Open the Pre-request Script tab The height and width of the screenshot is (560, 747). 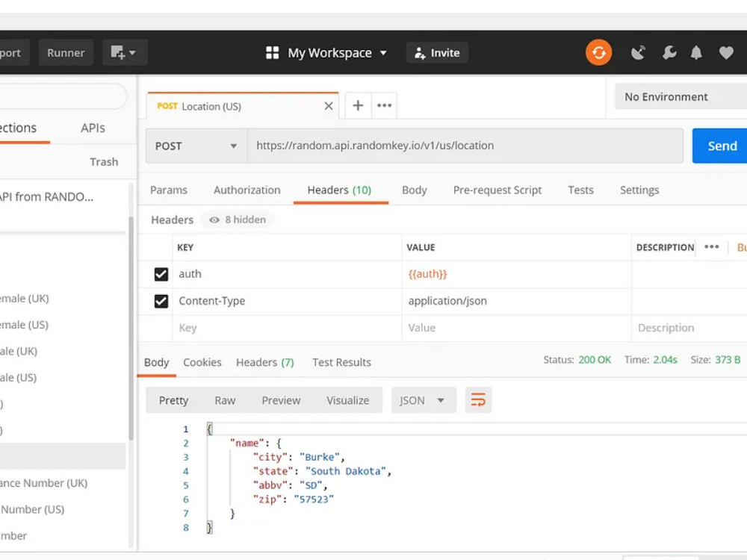498,190
